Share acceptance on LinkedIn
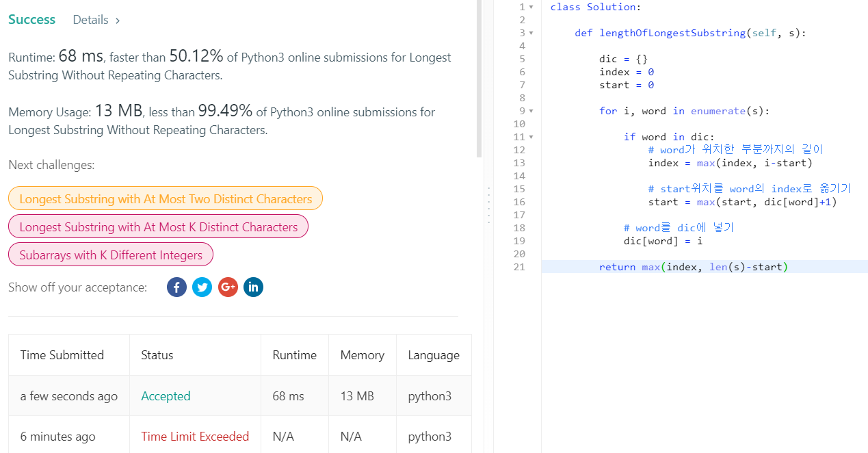This screenshot has height=453, width=868. pyautogui.click(x=253, y=287)
